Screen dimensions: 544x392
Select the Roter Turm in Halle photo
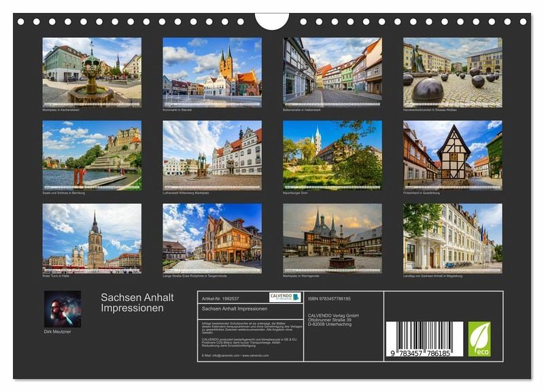point(92,238)
